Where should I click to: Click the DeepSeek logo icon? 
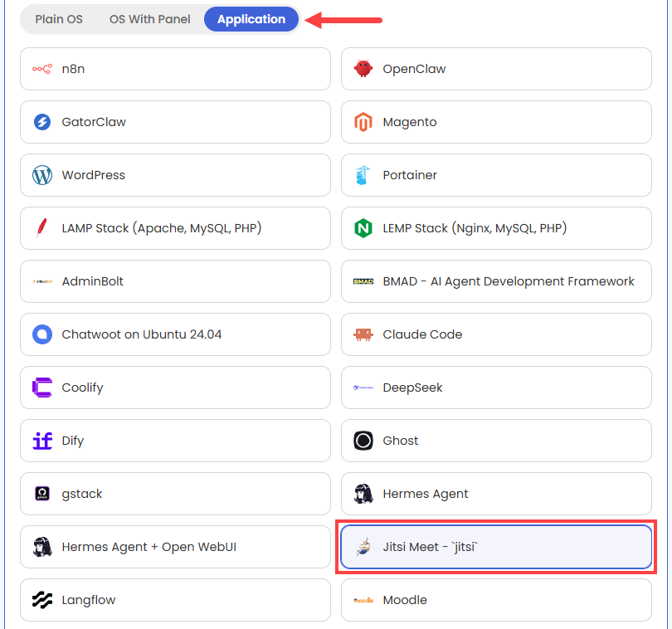363,388
